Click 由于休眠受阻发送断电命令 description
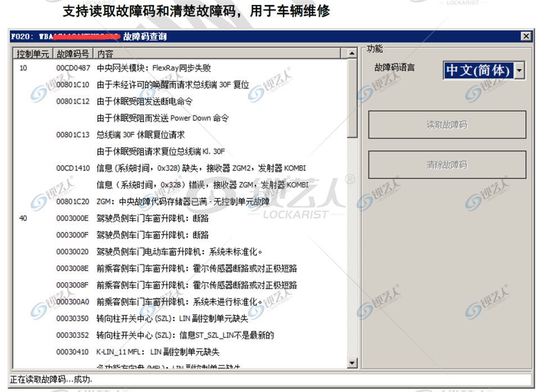Screen dimensions: 540x392 coord(145,101)
